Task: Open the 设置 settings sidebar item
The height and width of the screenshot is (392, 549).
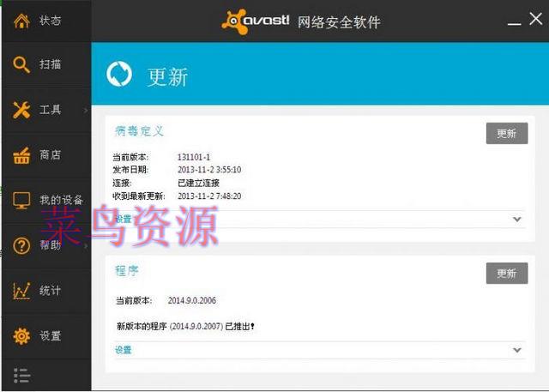Action: pyautogui.click(x=46, y=336)
